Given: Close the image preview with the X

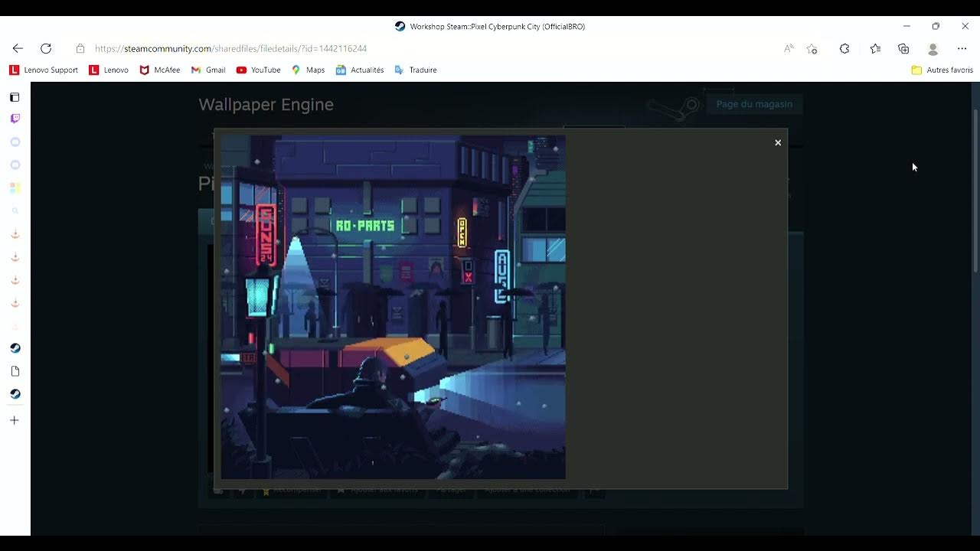Looking at the screenshot, I should click(778, 142).
